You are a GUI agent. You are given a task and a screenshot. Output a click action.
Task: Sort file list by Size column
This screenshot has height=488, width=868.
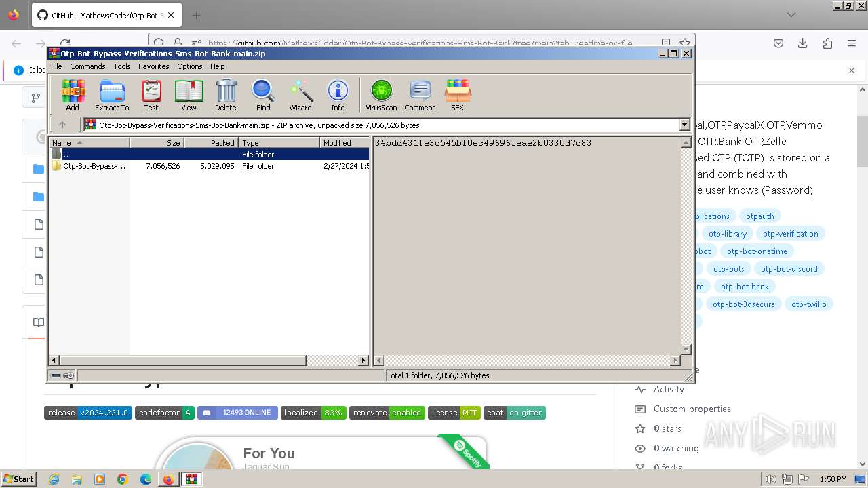[157, 142]
